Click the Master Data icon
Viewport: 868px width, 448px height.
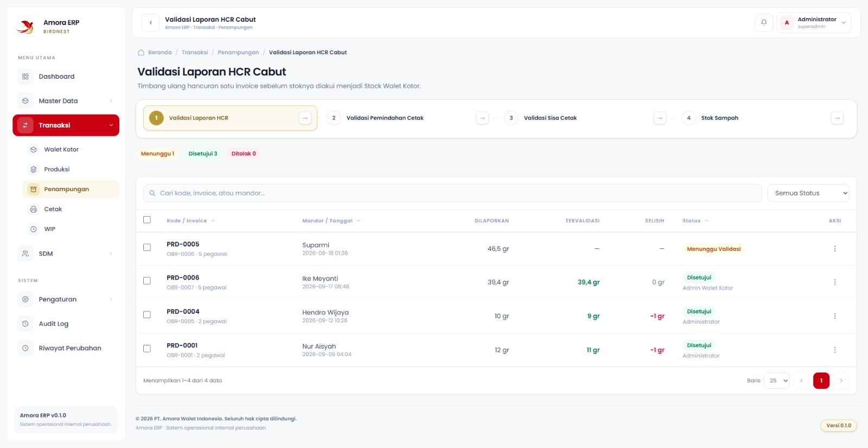point(25,101)
